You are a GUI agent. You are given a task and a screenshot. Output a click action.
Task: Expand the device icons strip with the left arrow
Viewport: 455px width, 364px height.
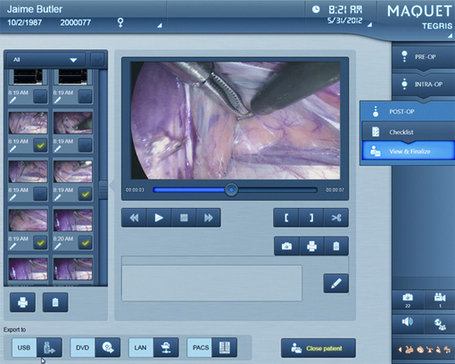tap(400, 350)
